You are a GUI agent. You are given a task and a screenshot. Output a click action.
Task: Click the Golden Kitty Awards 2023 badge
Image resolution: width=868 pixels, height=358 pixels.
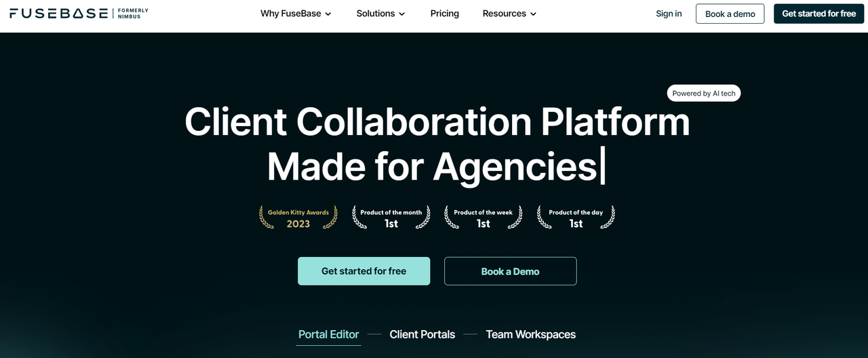[298, 218]
